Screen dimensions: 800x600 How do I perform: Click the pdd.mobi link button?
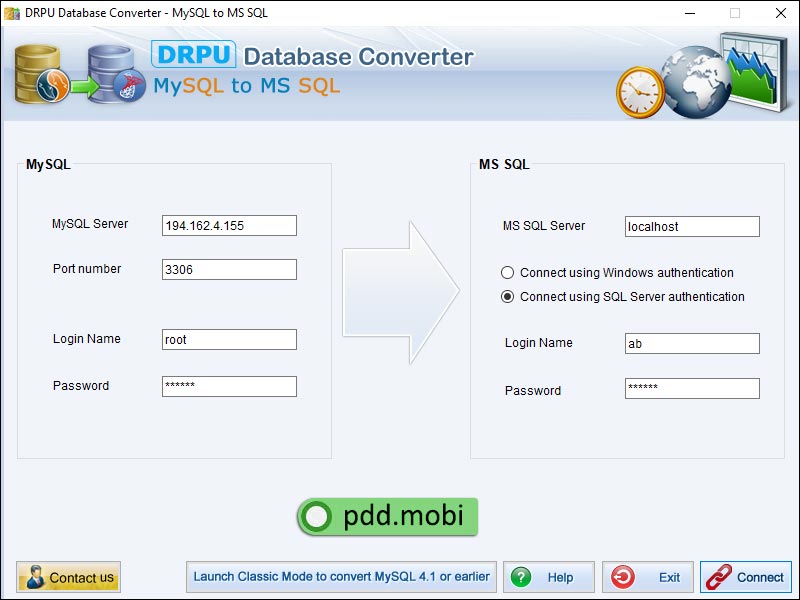click(387, 517)
